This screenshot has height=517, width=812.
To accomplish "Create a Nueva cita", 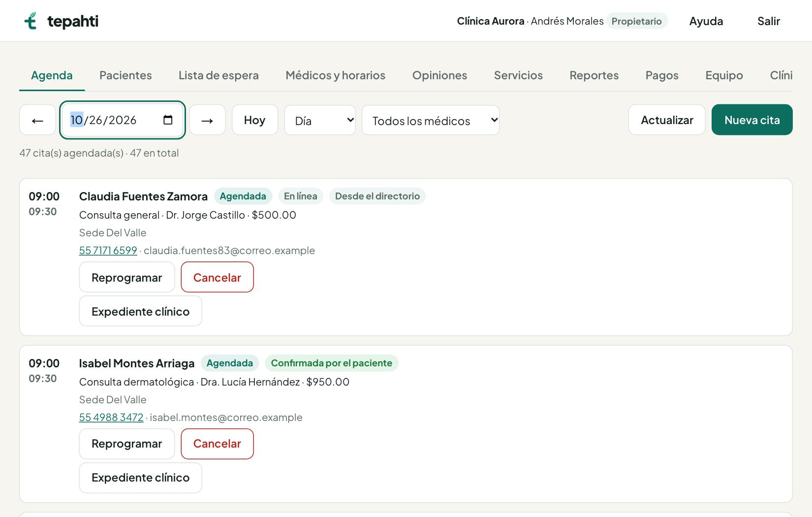I will click(x=752, y=120).
